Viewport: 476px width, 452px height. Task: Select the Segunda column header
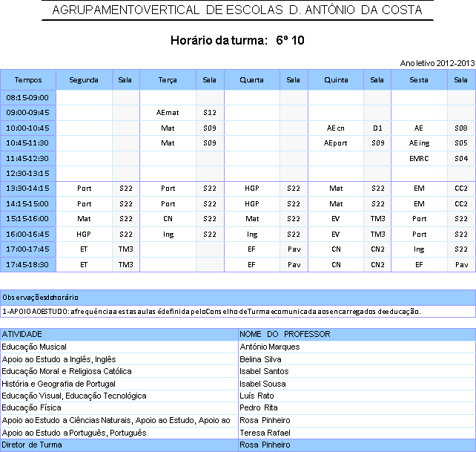tap(84, 80)
